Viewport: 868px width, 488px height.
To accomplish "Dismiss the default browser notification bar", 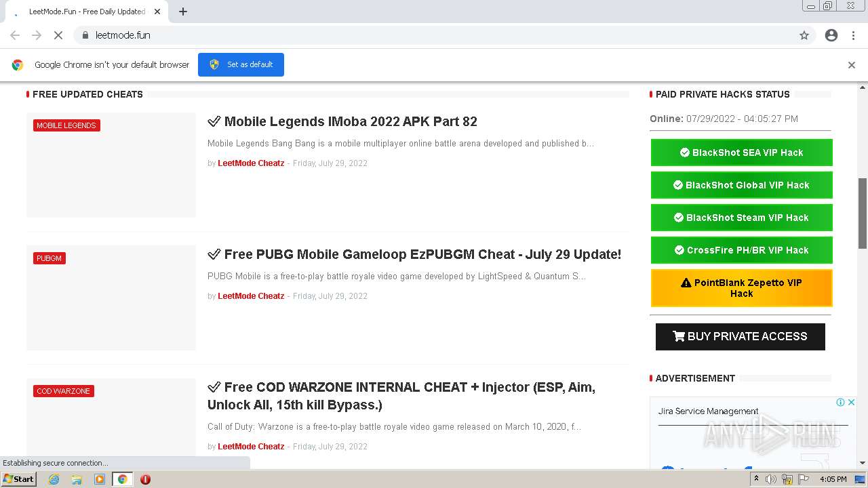I will [852, 65].
